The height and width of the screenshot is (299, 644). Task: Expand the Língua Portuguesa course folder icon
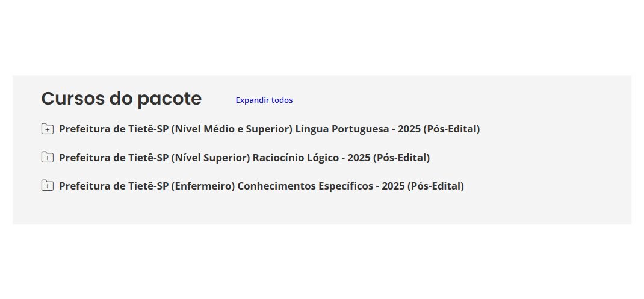[x=48, y=129]
